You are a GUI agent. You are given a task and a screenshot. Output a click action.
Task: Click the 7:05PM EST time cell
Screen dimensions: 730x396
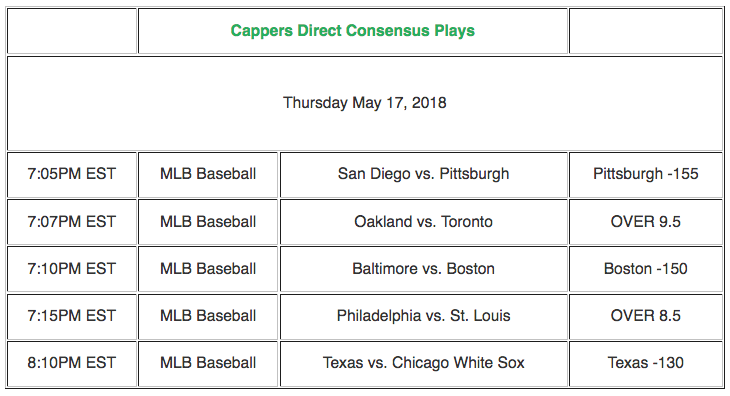click(71, 174)
